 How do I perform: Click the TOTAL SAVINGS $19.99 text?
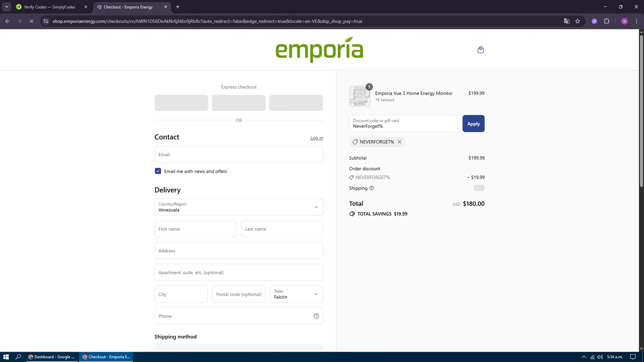382,214
